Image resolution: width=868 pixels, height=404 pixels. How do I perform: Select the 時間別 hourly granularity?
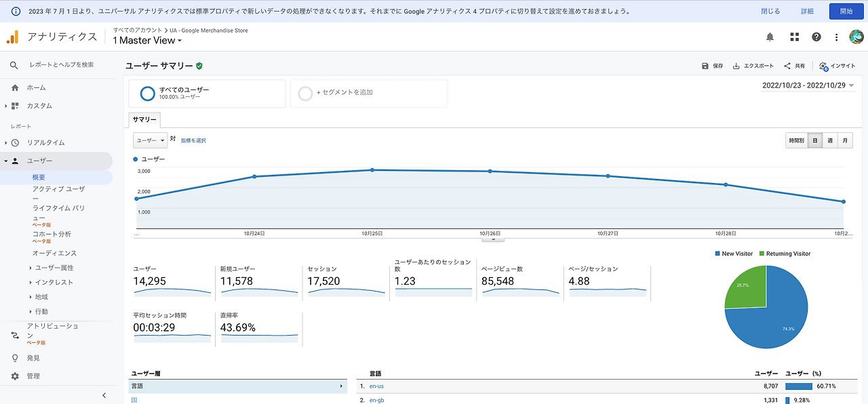point(796,141)
